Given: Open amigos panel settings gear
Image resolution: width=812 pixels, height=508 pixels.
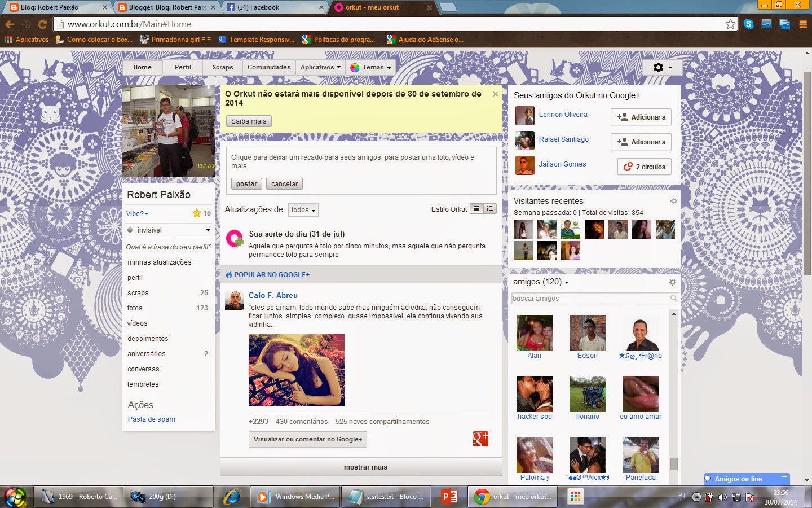Looking at the screenshot, I should (672, 282).
